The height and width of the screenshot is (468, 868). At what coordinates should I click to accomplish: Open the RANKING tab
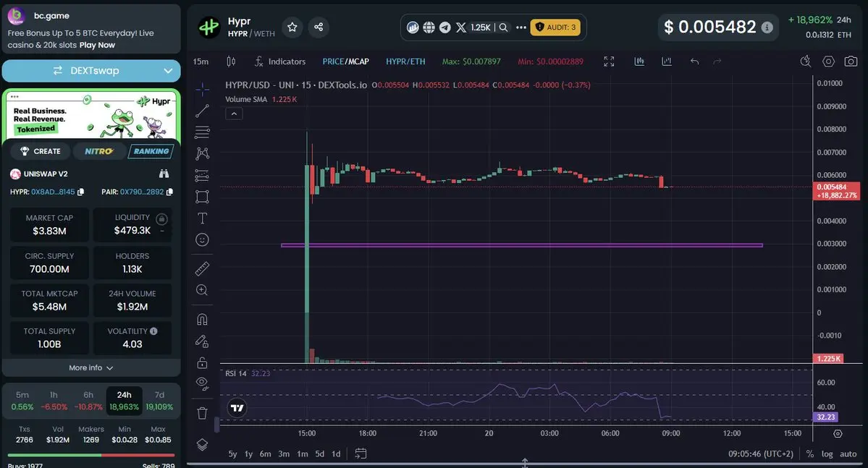pos(151,151)
